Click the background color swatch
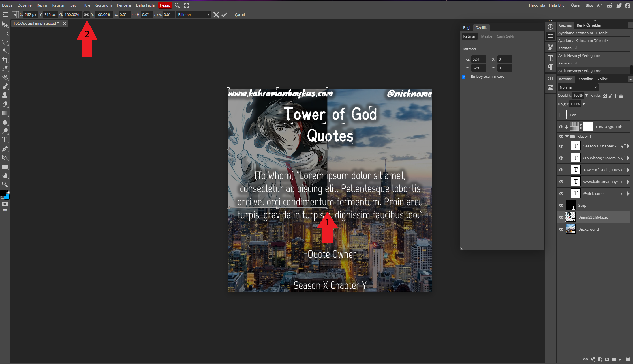Viewport: 633px width, 364px height. (7, 197)
